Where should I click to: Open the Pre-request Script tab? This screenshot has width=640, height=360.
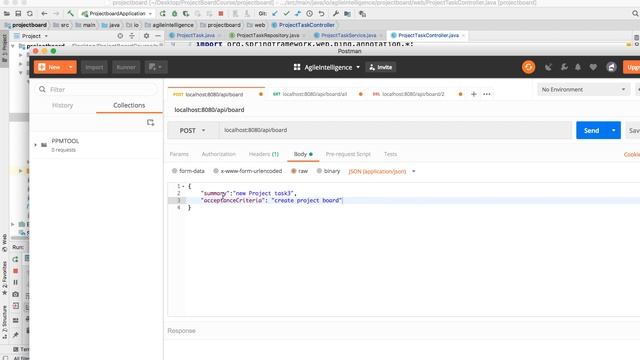348,154
